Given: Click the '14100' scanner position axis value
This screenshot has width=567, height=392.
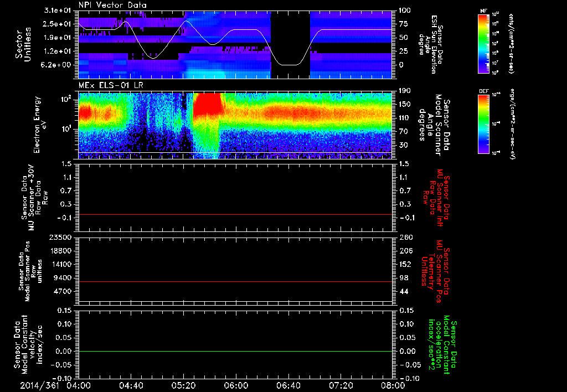Looking at the screenshot, I should (61, 264).
